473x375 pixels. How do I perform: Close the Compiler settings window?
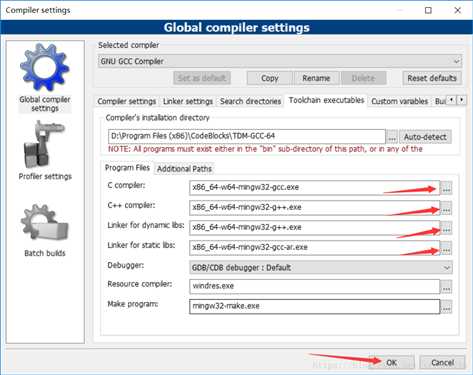click(x=458, y=10)
